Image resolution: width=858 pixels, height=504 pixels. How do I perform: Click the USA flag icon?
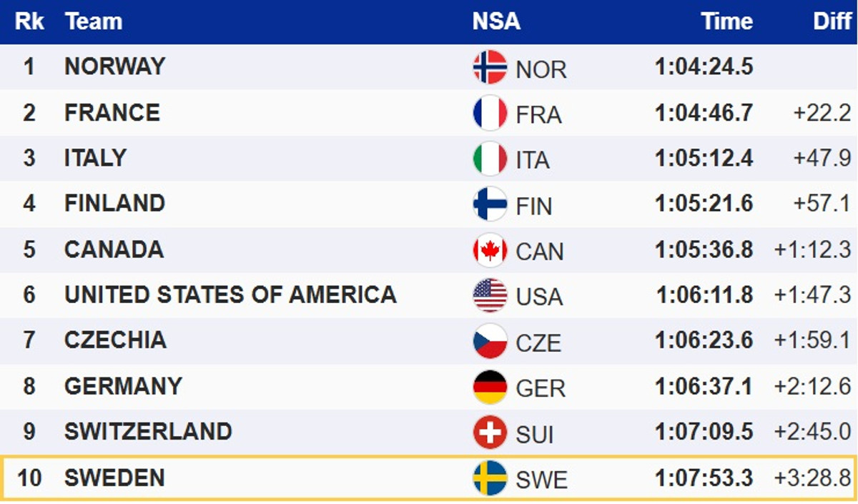click(x=490, y=296)
